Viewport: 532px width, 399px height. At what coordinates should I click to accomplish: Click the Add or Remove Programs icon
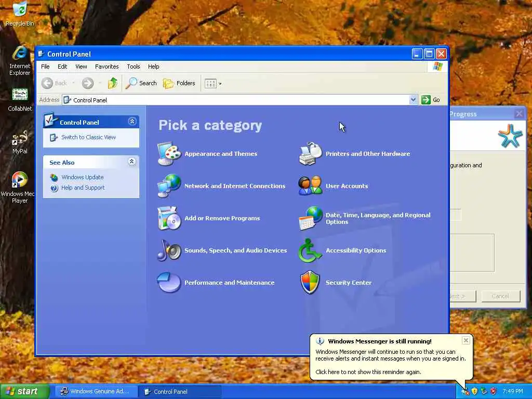(169, 218)
